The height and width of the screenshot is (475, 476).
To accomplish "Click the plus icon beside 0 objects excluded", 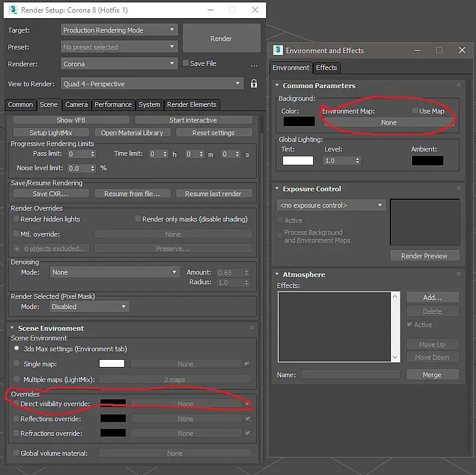I will [17, 249].
